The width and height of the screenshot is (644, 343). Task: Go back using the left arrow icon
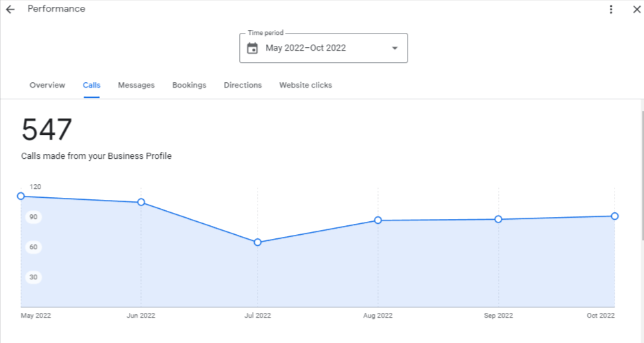click(10, 9)
